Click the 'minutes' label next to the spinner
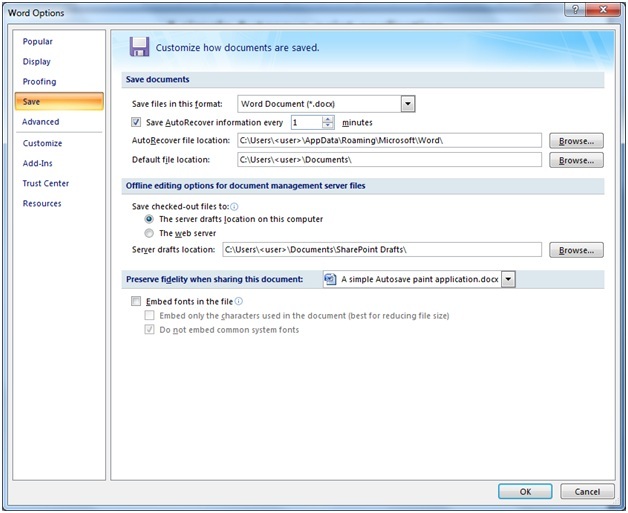The height and width of the screenshot is (513, 628). click(357, 123)
